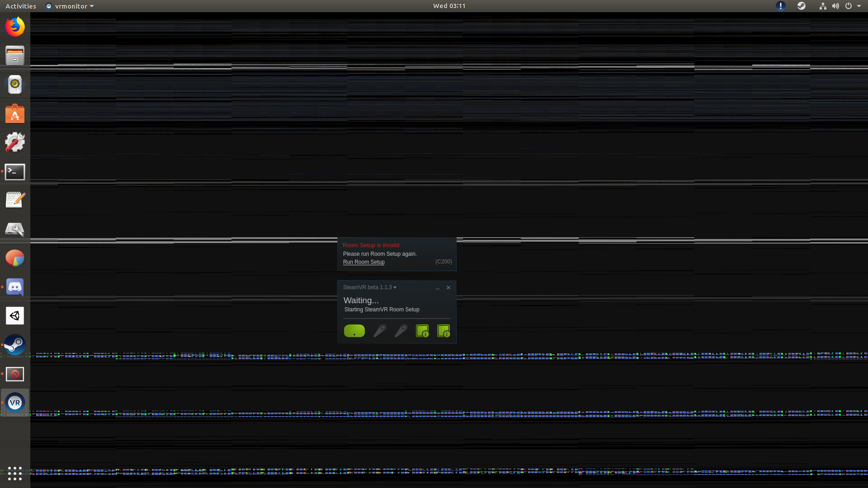Switch to Steam in the dock
This screenshot has height=488, width=868.
[x=15, y=345]
